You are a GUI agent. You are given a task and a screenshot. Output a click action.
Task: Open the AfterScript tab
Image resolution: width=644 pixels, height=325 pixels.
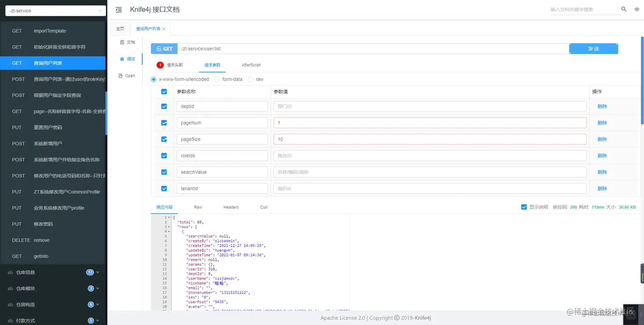251,65
